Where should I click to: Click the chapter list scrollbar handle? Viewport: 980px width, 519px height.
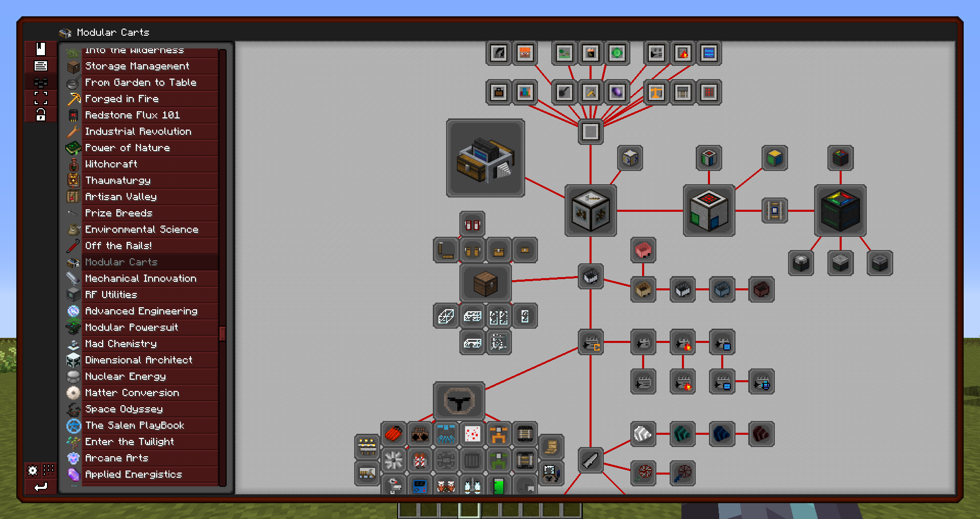(x=223, y=333)
